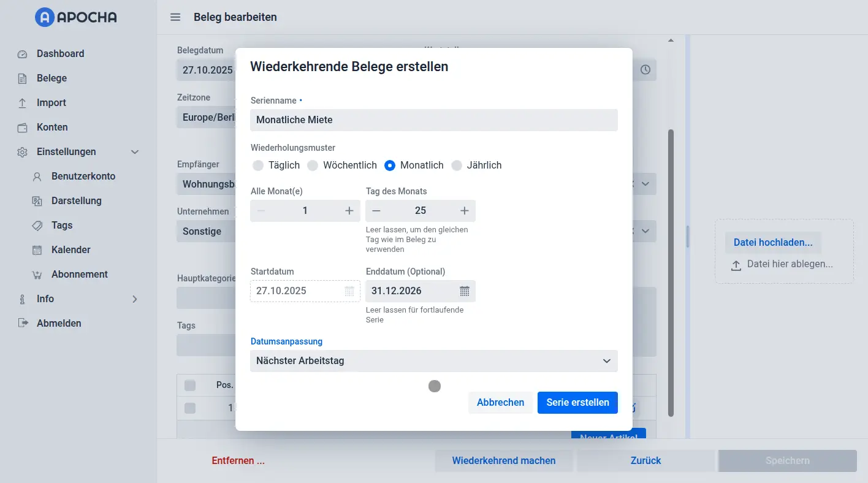Go to Kalender in sidebar
The width and height of the screenshot is (868, 483).
click(70, 250)
